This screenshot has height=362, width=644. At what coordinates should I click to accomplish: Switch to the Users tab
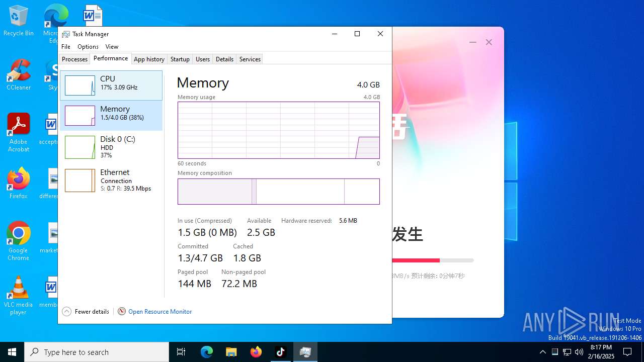[x=203, y=59]
